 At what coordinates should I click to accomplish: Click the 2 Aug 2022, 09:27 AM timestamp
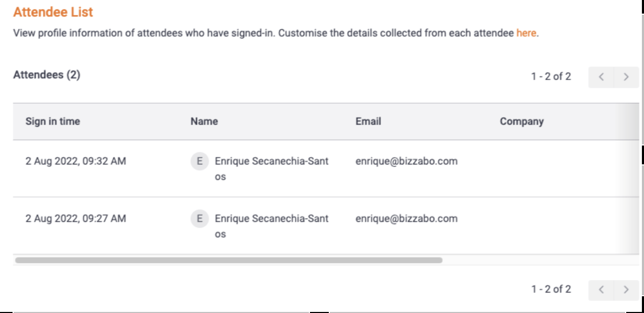click(76, 218)
